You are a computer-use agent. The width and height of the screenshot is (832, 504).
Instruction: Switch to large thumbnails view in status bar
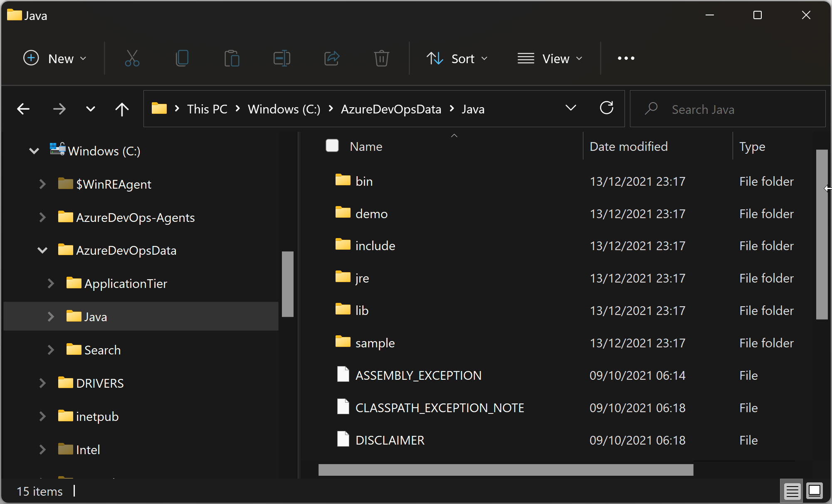tap(815, 491)
